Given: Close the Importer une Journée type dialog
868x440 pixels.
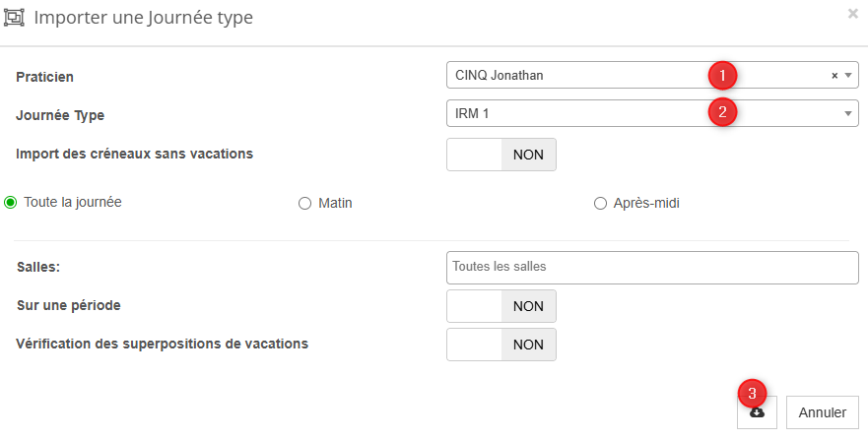Looking at the screenshot, I should point(852,14).
